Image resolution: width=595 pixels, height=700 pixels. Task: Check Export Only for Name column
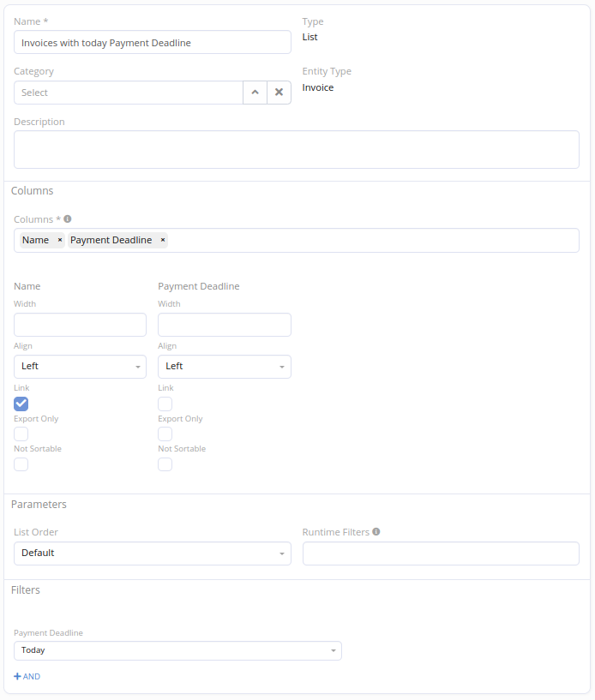coord(21,434)
